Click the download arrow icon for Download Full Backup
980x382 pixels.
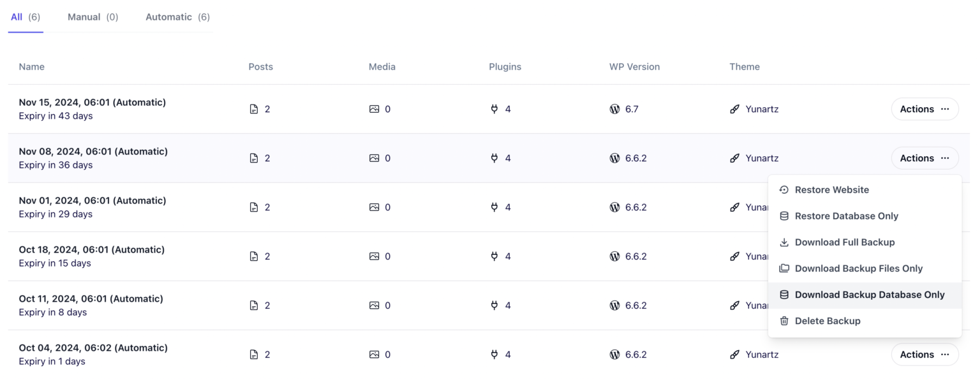click(x=783, y=242)
